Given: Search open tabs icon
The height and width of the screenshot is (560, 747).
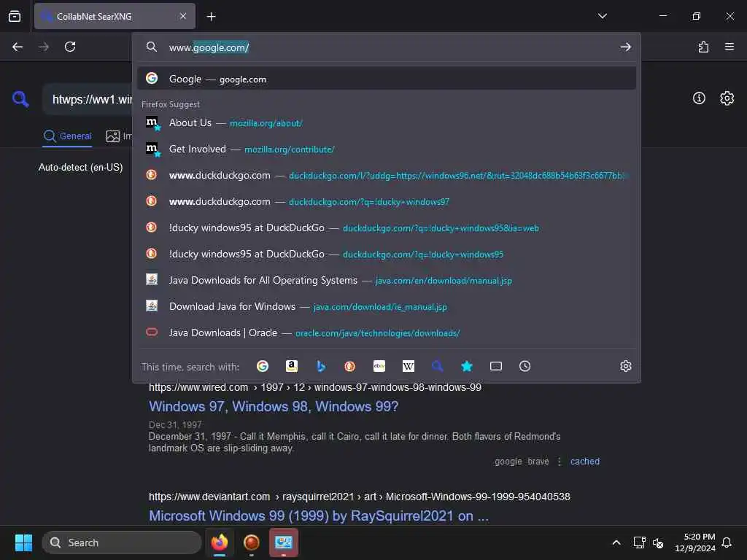Looking at the screenshot, I should [x=496, y=366].
